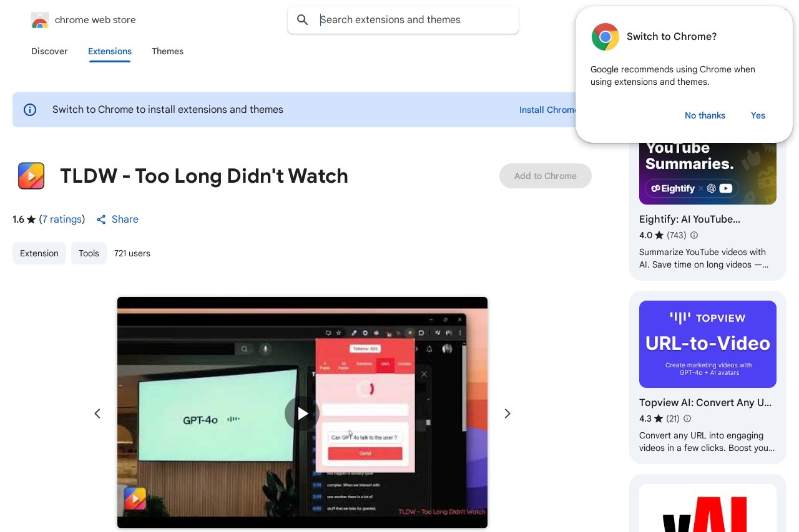The image size is (799, 532).
Task: Click the 721 users text
Action: 132,253
